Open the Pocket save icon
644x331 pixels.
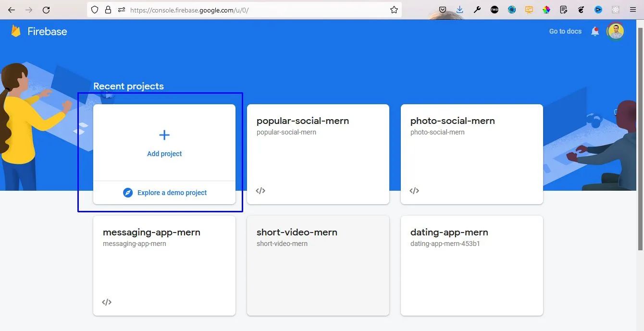coord(443,10)
